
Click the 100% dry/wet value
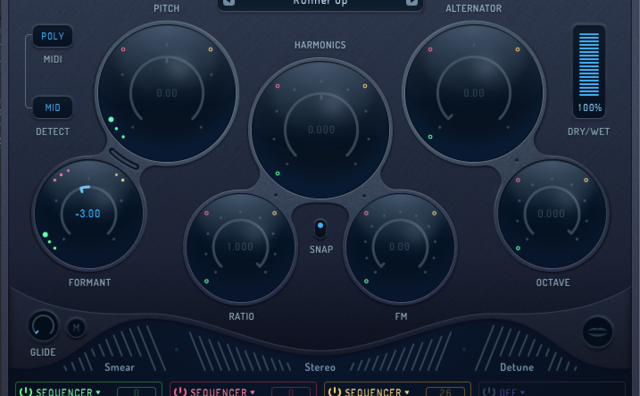[589, 108]
